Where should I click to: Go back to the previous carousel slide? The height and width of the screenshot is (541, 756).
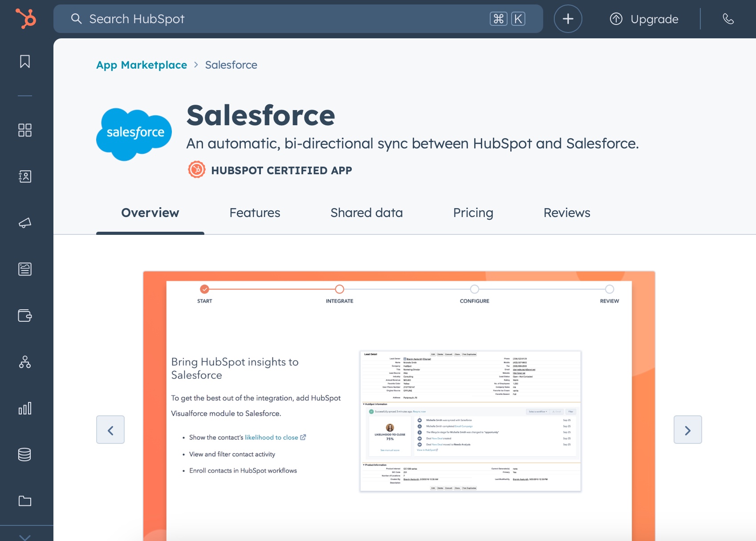point(110,430)
